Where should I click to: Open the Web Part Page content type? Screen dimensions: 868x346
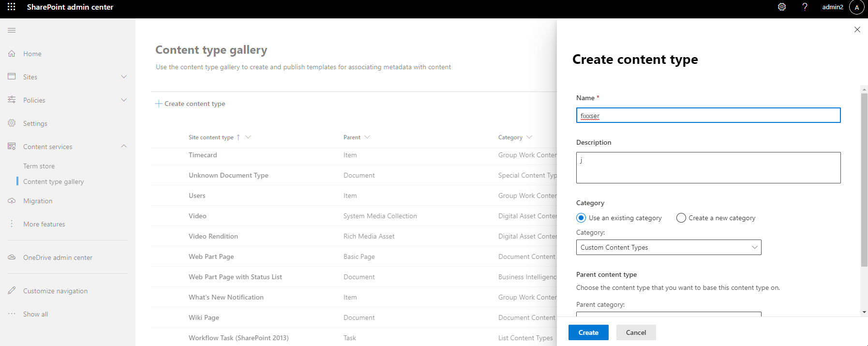click(x=211, y=256)
